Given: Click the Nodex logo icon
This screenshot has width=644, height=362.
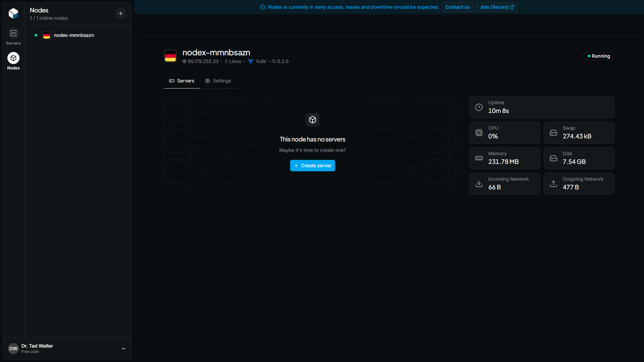Looking at the screenshot, I should [13, 13].
